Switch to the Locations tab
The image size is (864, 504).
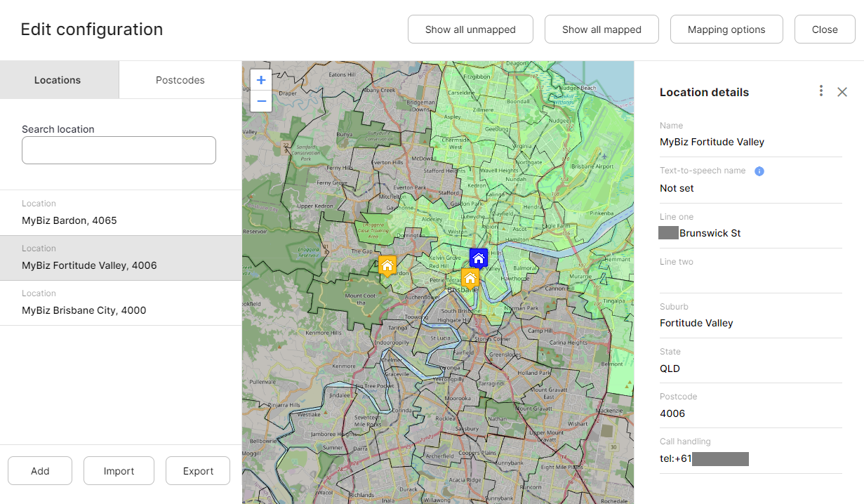click(x=58, y=80)
